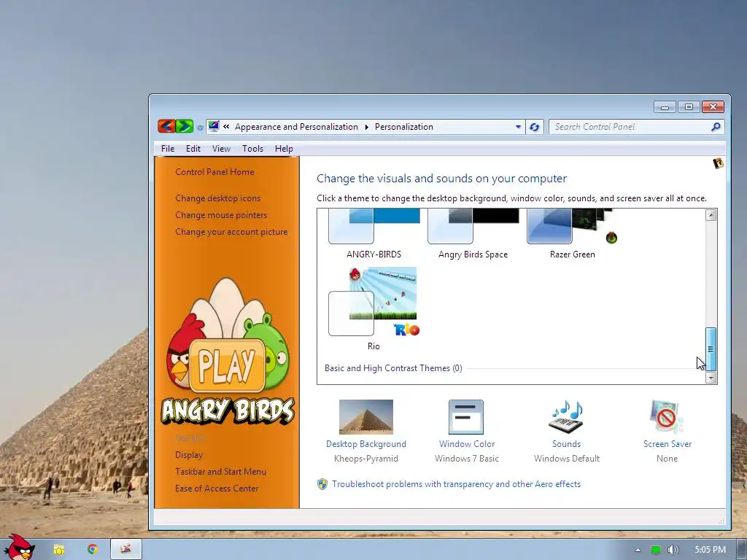
Task: Click the Control Panel icon in address bar
Action: (214, 126)
